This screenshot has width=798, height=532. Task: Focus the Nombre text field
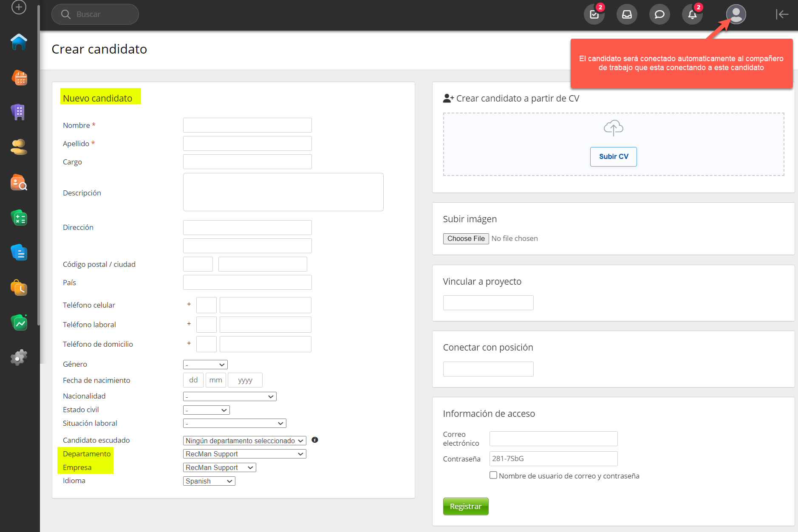(x=247, y=125)
